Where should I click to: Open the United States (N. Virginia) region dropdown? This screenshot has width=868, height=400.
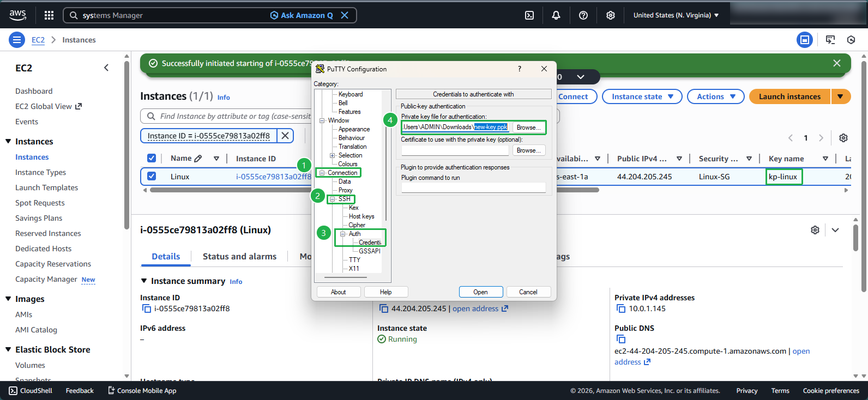(676, 15)
